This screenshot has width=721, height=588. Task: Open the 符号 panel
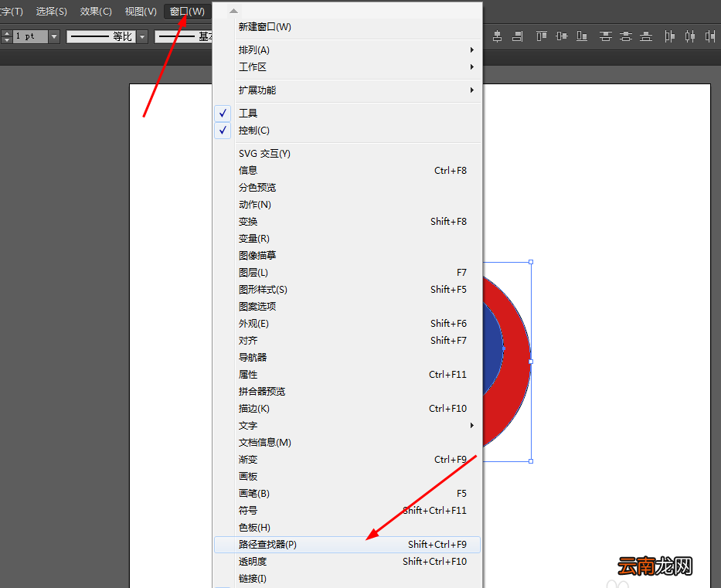pos(347,510)
